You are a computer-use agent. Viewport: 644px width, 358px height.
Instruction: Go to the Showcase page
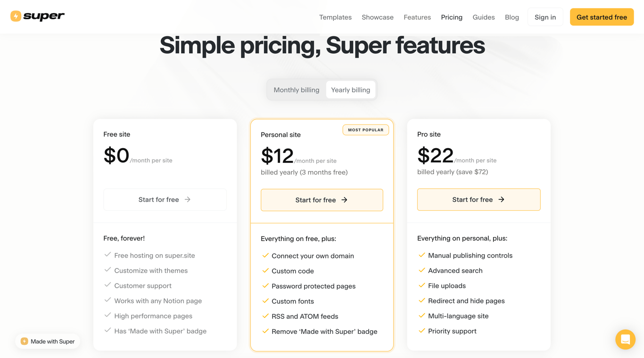[x=378, y=17]
